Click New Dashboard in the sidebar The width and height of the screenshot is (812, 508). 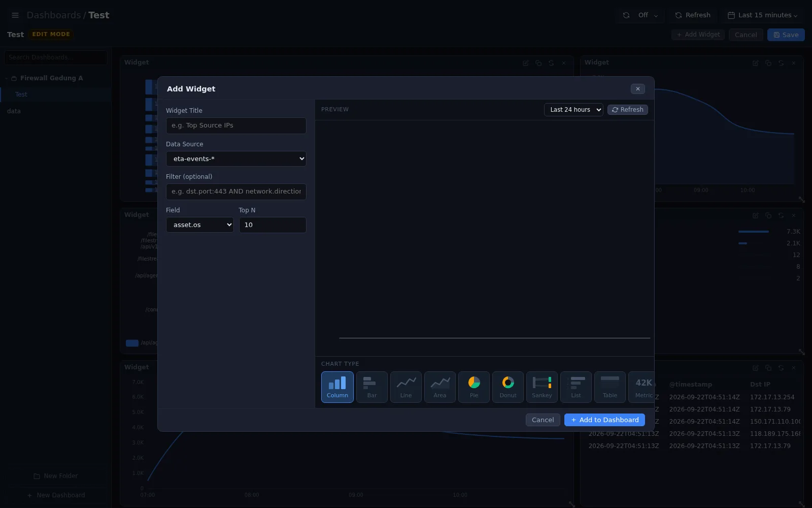[x=56, y=495]
